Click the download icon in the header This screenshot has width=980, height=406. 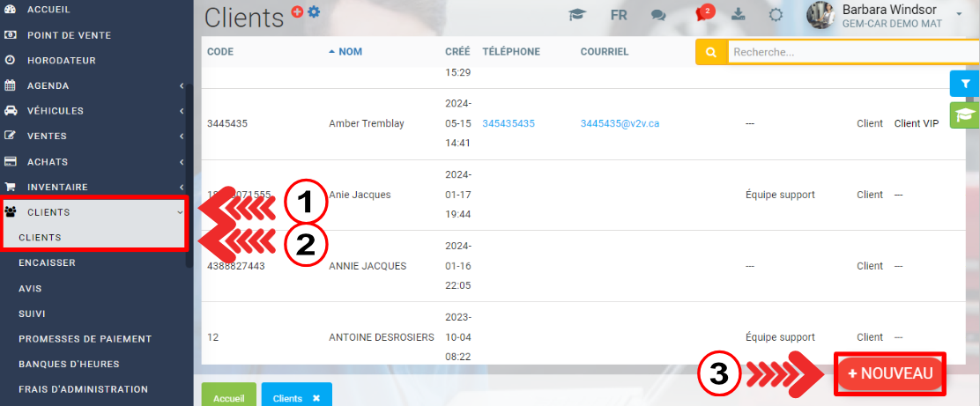point(739,15)
